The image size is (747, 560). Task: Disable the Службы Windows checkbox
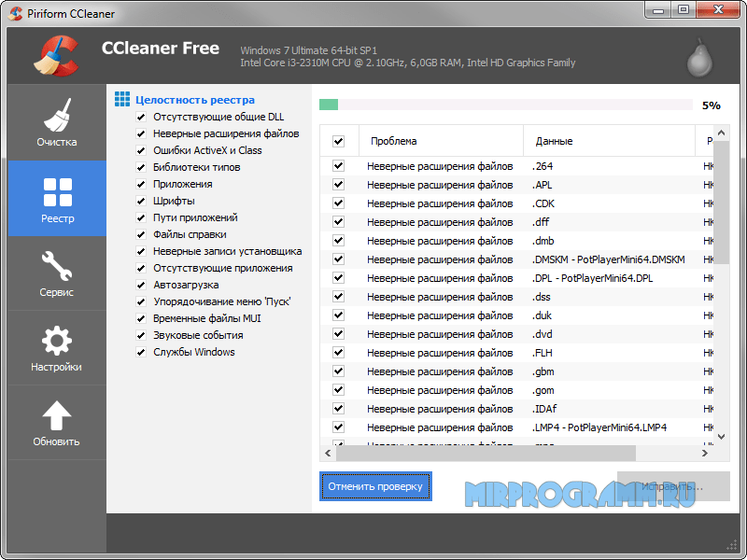click(x=141, y=353)
